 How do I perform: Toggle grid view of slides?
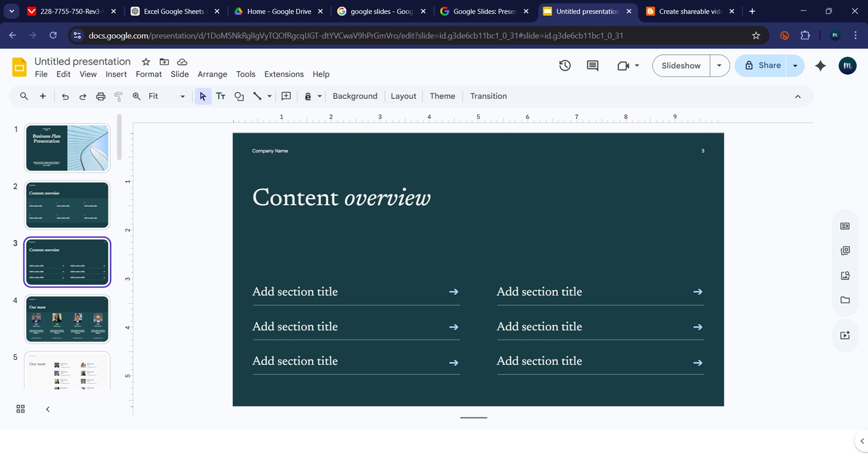click(21, 409)
